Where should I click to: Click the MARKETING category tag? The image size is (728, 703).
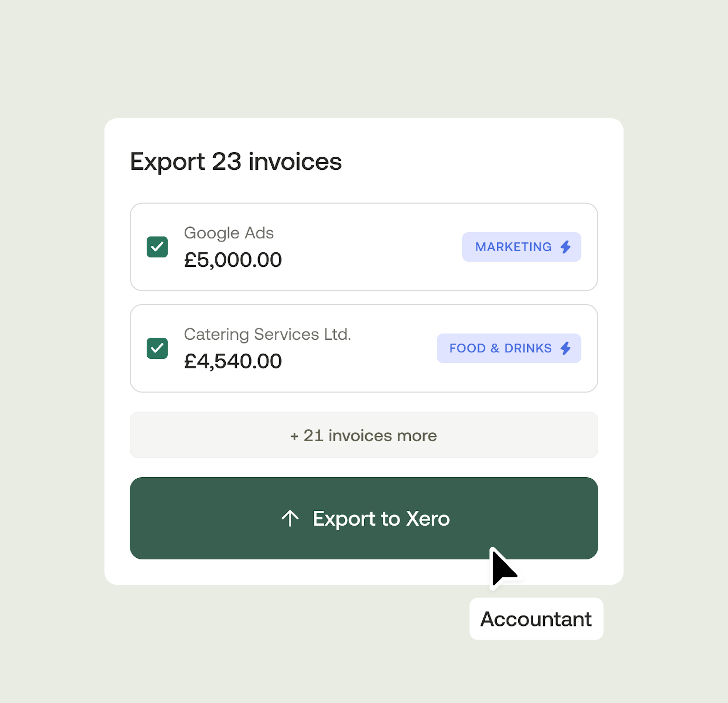point(522,247)
